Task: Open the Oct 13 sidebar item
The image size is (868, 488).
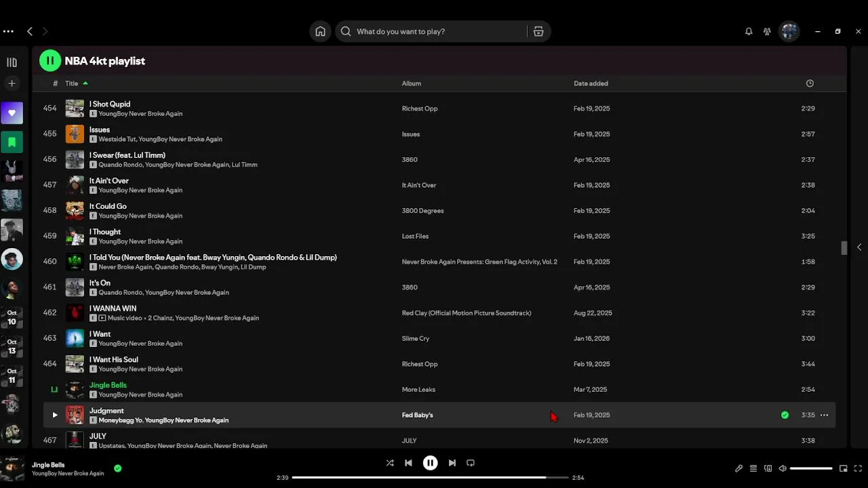Action: pos(12,346)
